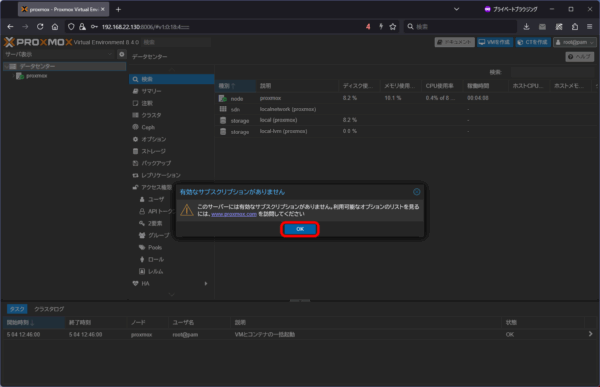Click the ドキュメント button

coord(455,42)
